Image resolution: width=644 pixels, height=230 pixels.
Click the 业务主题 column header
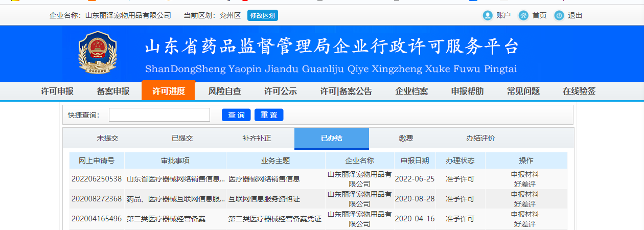click(275, 160)
